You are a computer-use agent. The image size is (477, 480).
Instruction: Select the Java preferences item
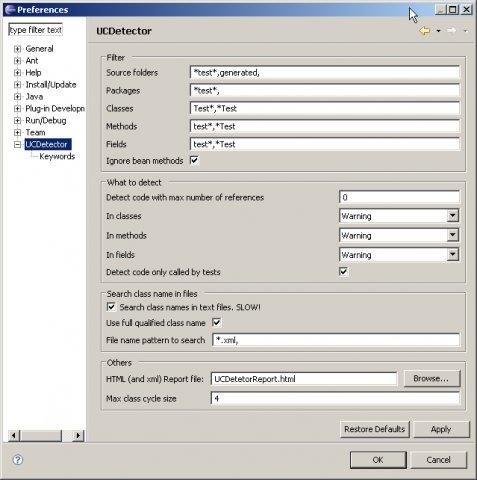coord(34,97)
